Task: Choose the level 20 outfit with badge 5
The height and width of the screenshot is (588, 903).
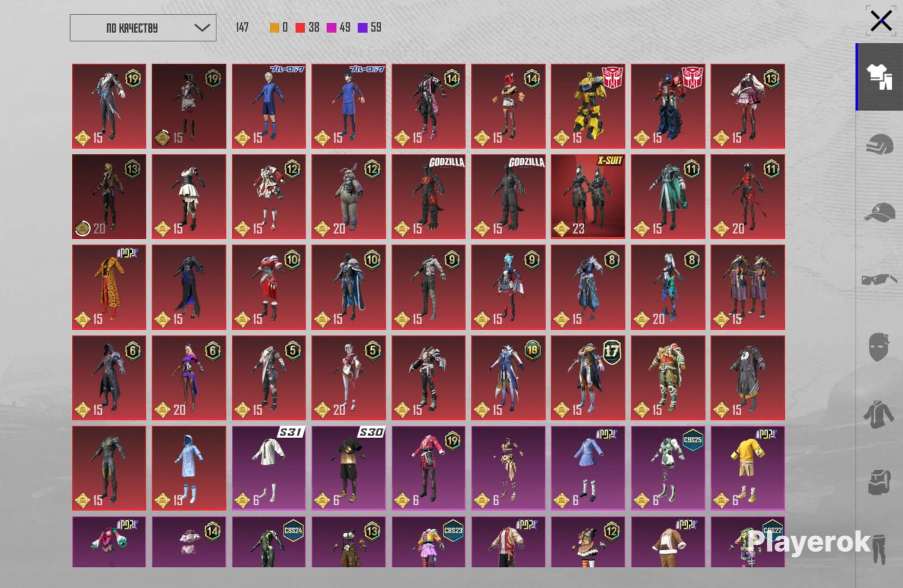Action: pos(348,377)
